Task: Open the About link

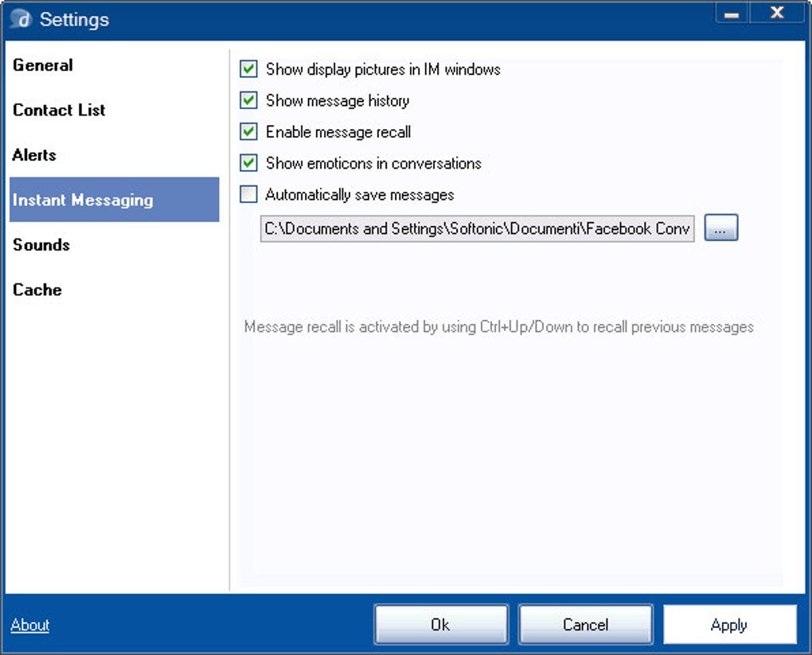Action: point(30,625)
